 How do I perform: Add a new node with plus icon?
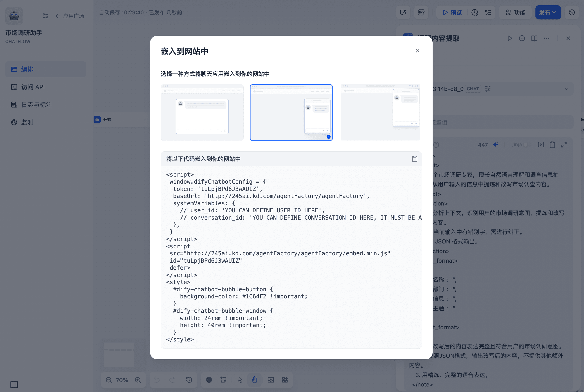[x=209, y=380]
